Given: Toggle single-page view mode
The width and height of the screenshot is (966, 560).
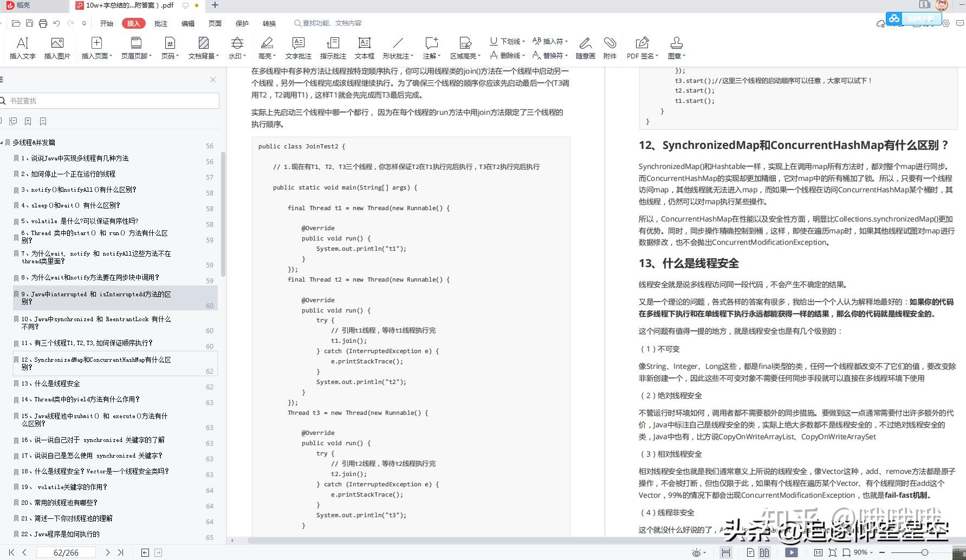Looking at the screenshot, I should pyautogui.click(x=751, y=552).
